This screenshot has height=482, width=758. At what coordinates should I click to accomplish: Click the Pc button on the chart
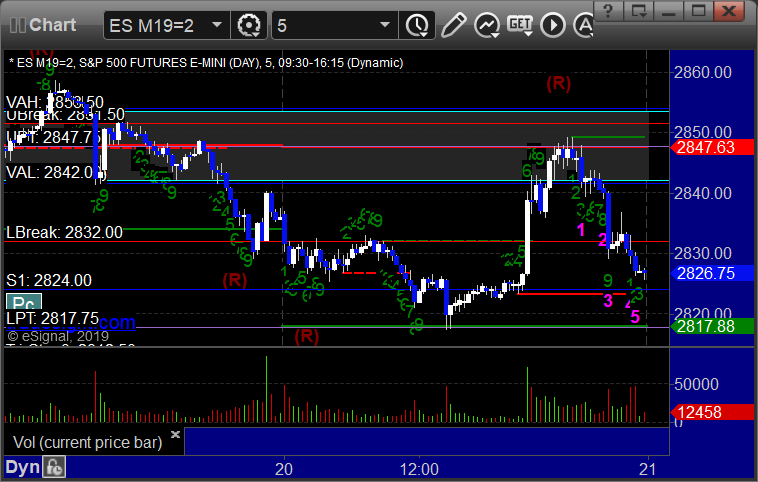coord(24,302)
